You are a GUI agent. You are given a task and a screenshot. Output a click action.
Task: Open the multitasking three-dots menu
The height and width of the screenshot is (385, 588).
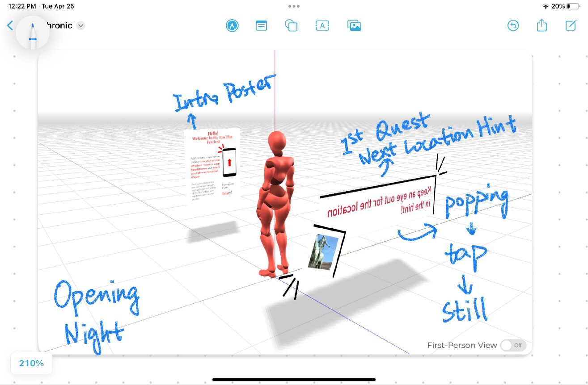294,6
